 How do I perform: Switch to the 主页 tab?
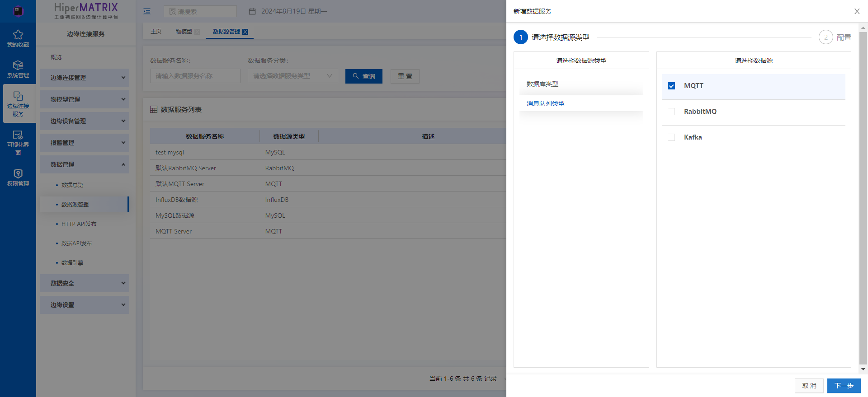coord(156,32)
